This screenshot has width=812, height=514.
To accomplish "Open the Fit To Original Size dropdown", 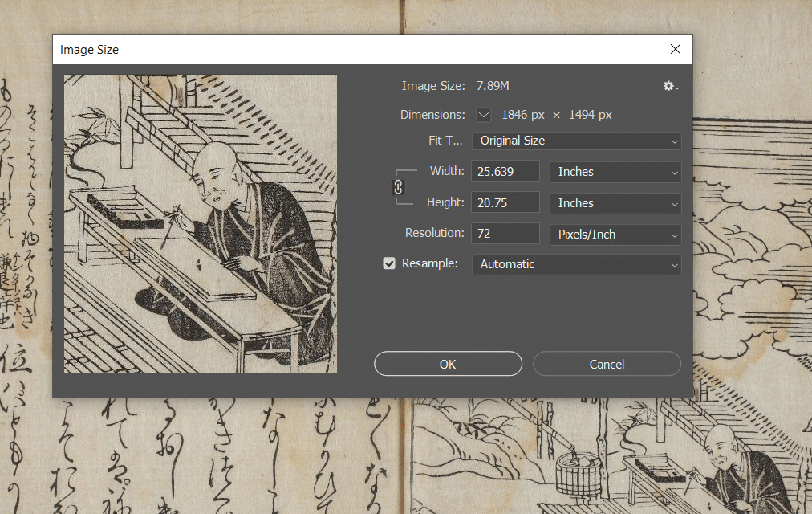I will tap(576, 141).
